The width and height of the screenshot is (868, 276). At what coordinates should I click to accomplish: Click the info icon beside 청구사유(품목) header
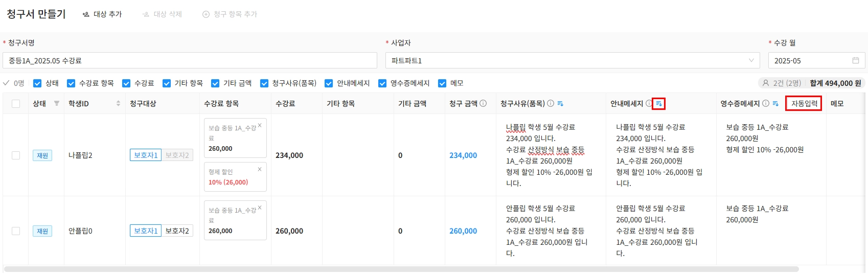tap(551, 104)
